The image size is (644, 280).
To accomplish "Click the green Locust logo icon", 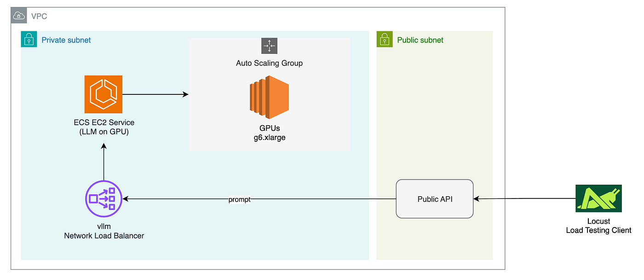I will point(598,198).
